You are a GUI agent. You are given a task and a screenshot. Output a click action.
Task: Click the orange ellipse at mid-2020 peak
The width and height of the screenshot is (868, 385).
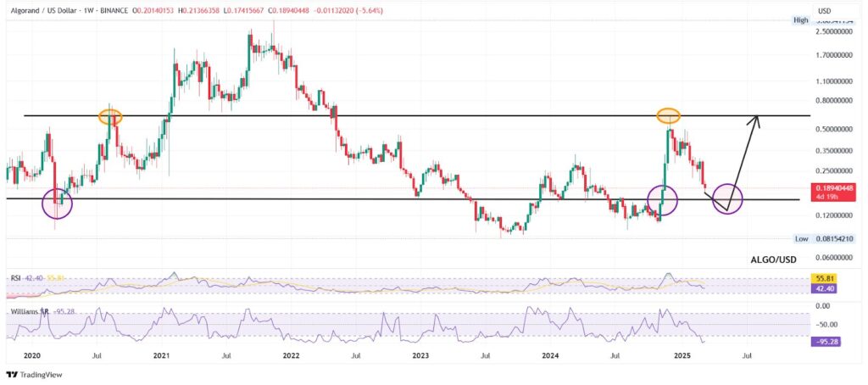click(110, 117)
